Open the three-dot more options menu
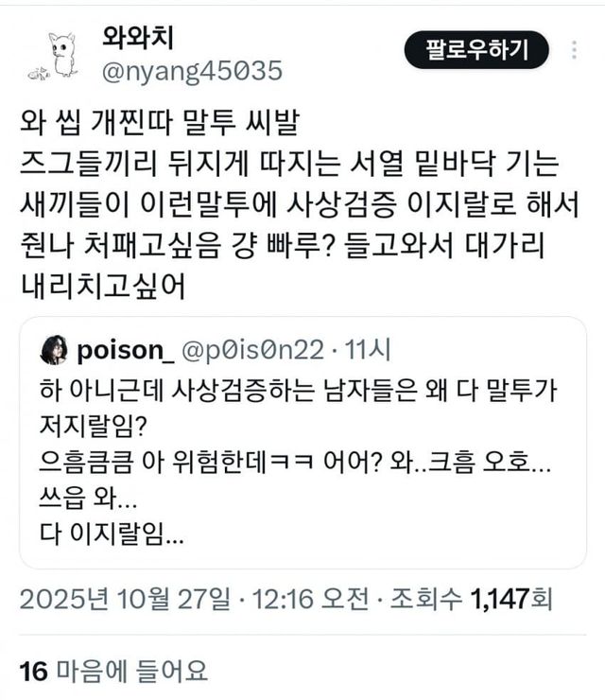The image size is (605, 700). tap(574, 50)
